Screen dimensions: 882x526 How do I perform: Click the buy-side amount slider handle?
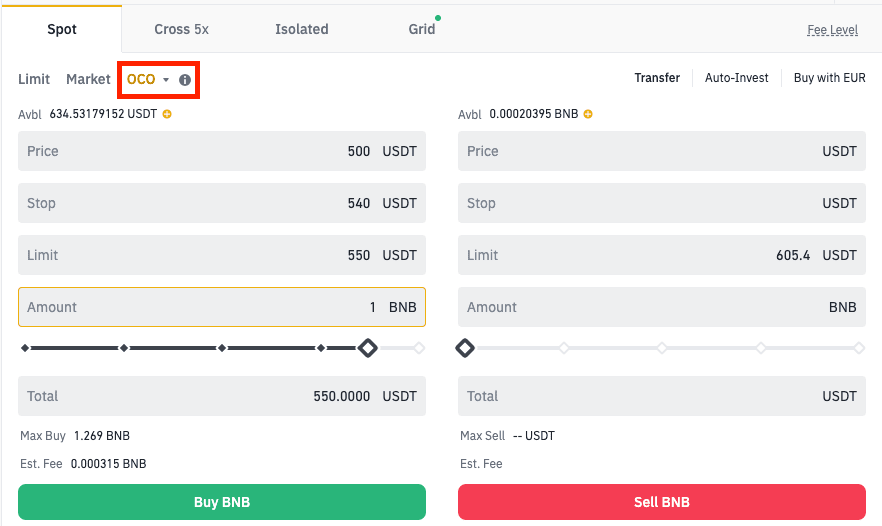click(x=368, y=348)
